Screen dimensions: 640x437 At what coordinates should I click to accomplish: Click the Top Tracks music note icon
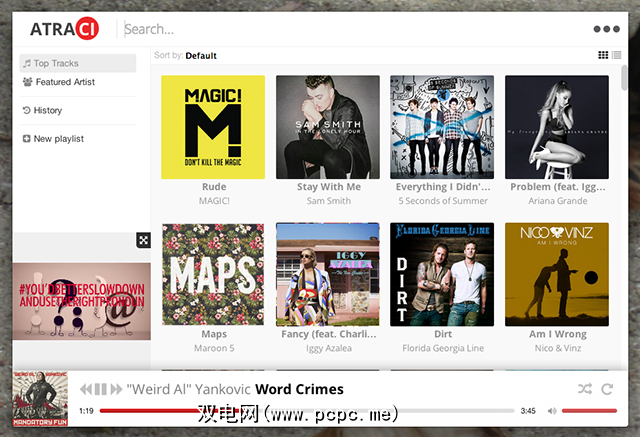[27, 63]
